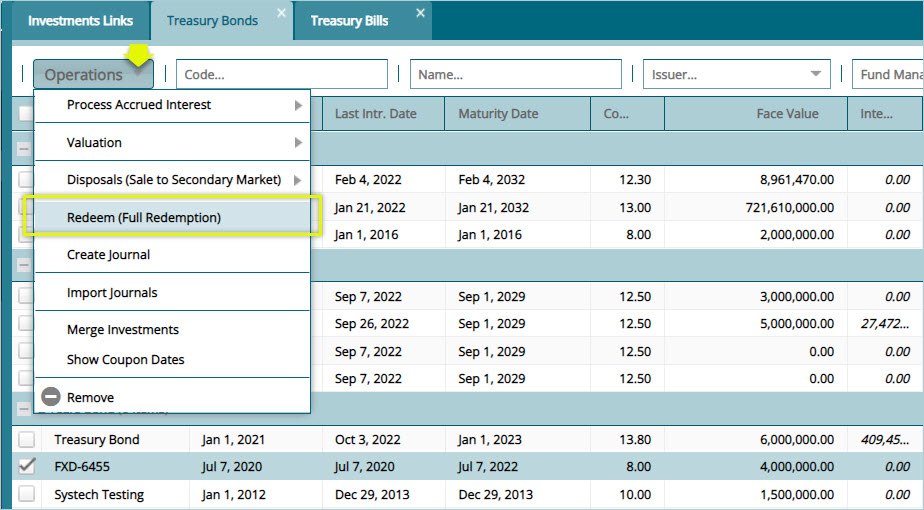The width and height of the screenshot is (924, 510).
Task: Sort by Face Value column header
Action: tap(756, 114)
